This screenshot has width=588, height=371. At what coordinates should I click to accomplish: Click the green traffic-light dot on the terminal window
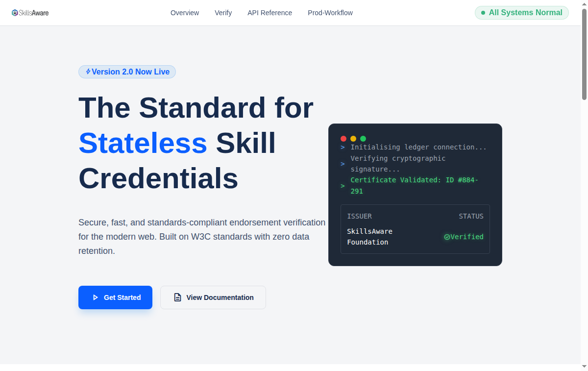click(363, 139)
